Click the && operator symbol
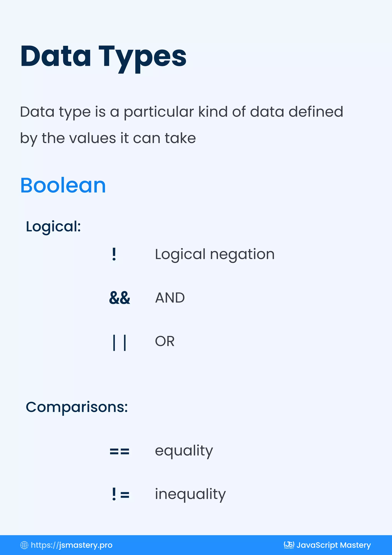This screenshot has height=555, width=392. 120,298
